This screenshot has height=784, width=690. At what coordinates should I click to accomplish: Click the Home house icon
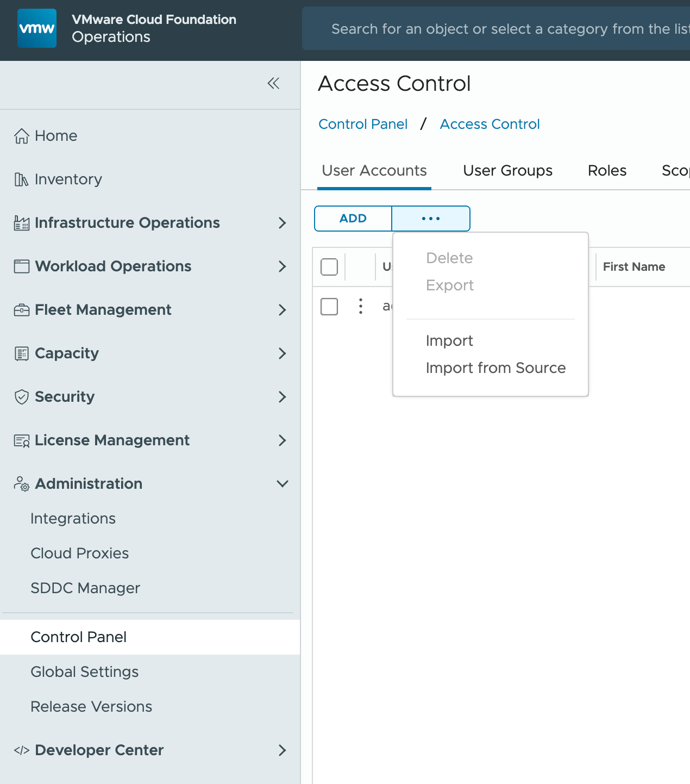coord(22,136)
